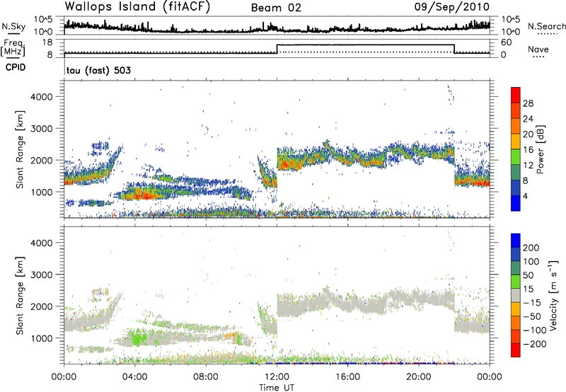566x392 pixels.
Task: Click the 'CPID' row label
Action: click(x=16, y=67)
